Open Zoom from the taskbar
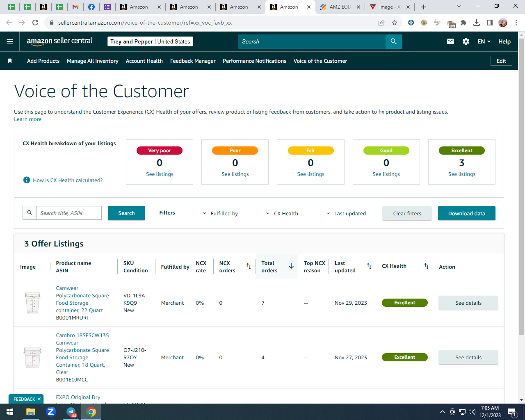 pos(51,412)
